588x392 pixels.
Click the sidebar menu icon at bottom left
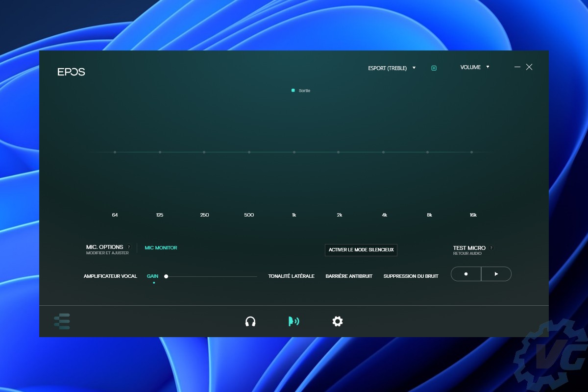pos(62,321)
